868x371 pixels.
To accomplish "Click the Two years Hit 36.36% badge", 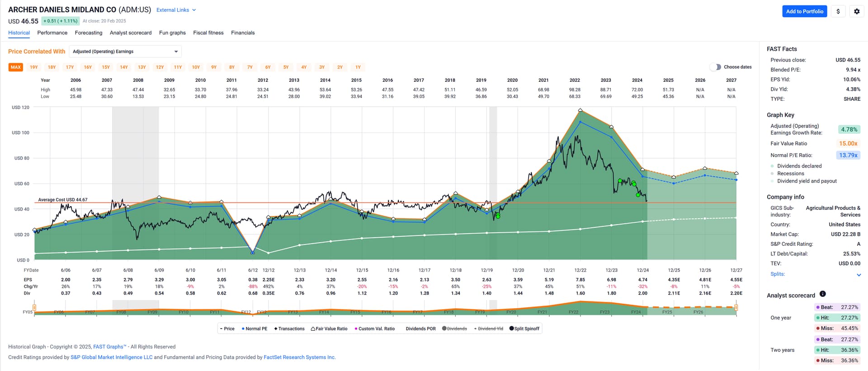I will pyautogui.click(x=837, y=350).
